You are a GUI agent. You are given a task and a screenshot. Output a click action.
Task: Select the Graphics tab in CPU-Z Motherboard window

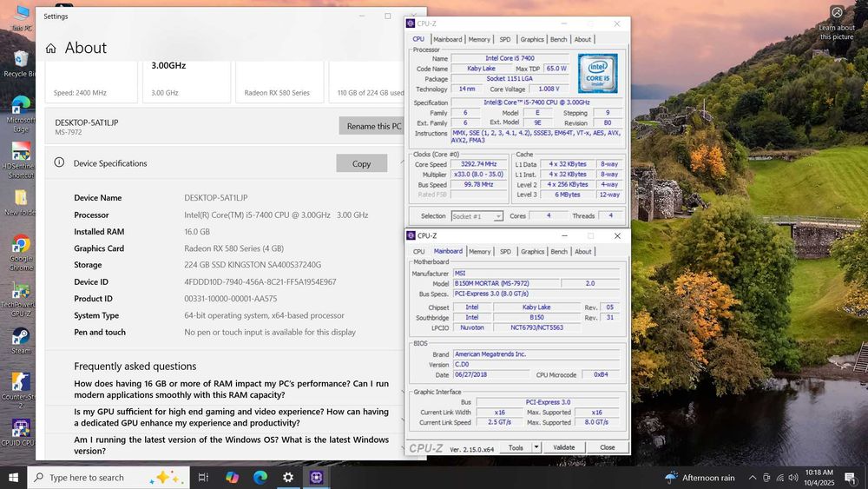pyautogui.click(x=533, y=251)
